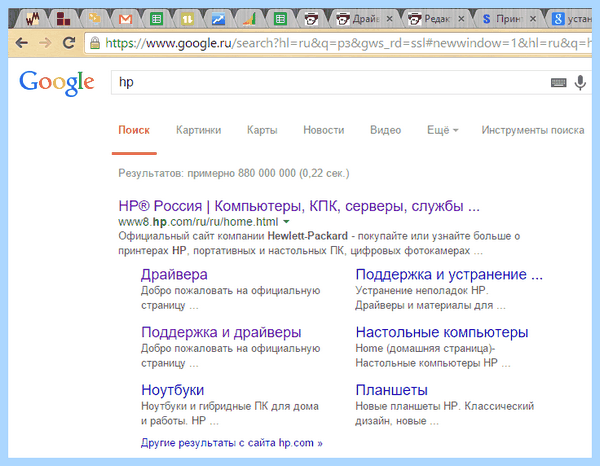Switch to the устан... Google search tab
600x466 pixels.
coord(572,19)
